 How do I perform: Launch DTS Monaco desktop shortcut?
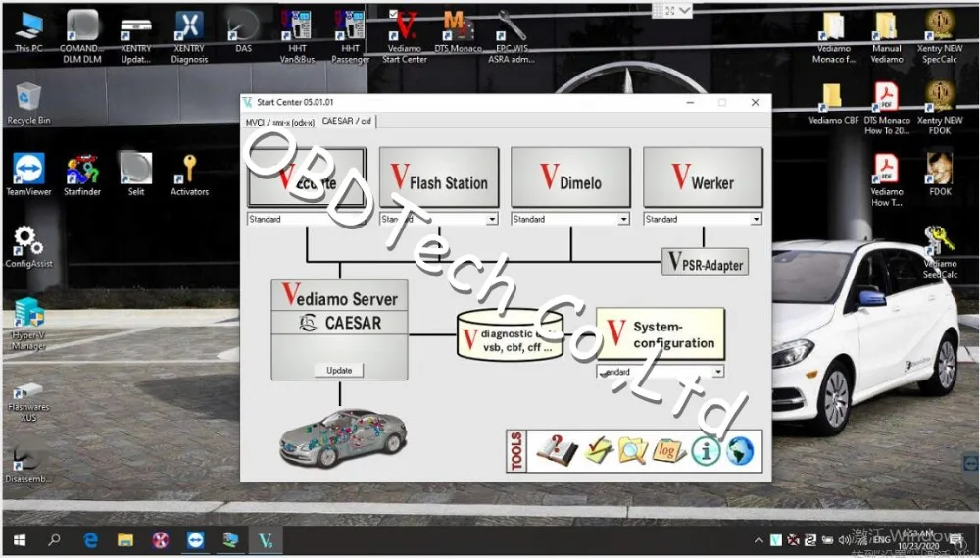click(458, 31)
